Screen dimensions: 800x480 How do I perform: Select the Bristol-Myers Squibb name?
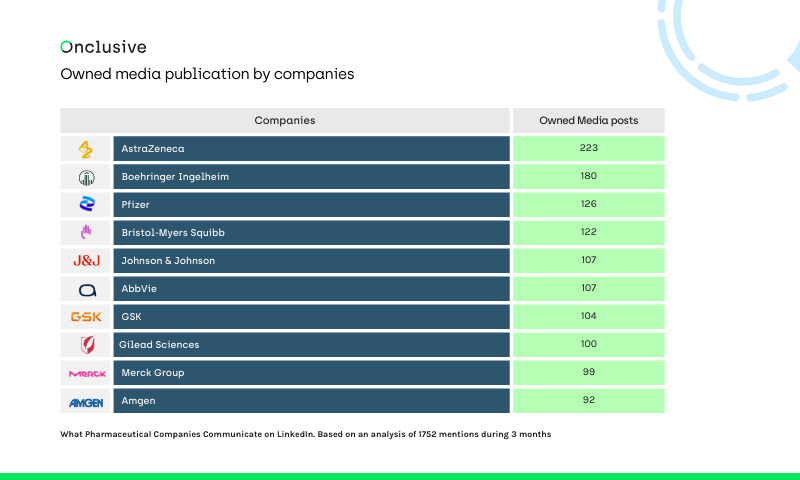click(173, 233)
